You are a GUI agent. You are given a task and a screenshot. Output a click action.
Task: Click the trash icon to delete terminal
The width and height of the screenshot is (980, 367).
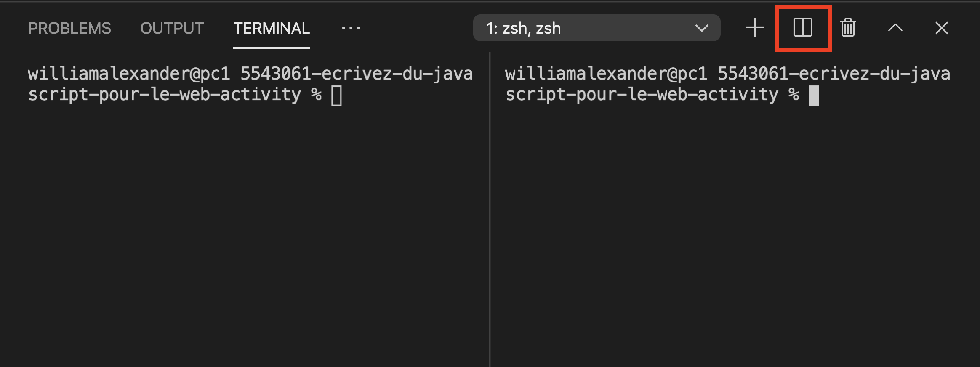(848, 28)
